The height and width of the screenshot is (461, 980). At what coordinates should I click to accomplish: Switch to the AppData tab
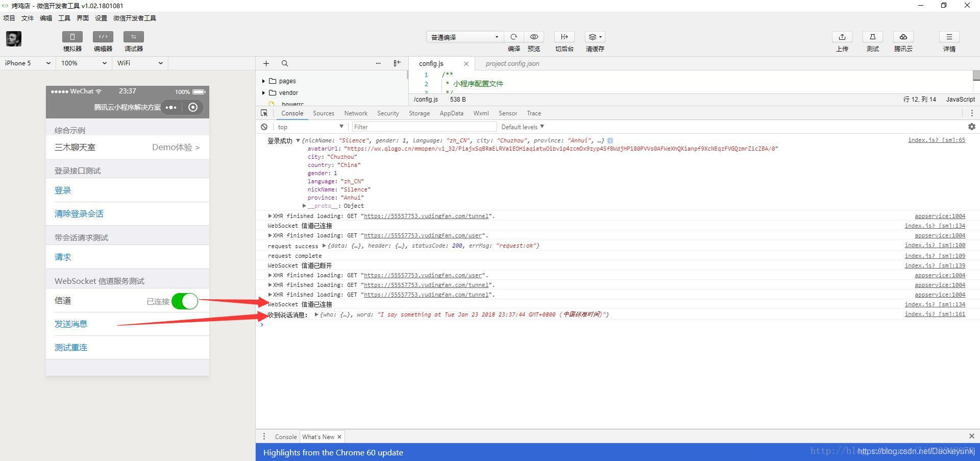pyautogui.click(x=452, y=113)
